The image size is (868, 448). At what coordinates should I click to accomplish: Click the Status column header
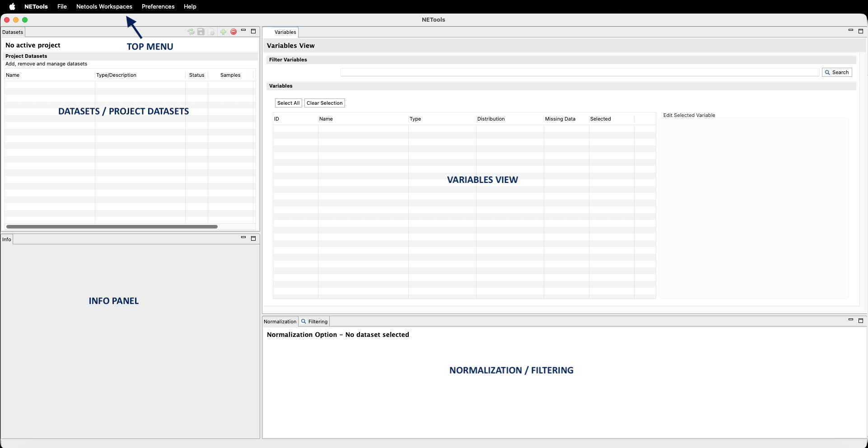(x=196, y=75)
